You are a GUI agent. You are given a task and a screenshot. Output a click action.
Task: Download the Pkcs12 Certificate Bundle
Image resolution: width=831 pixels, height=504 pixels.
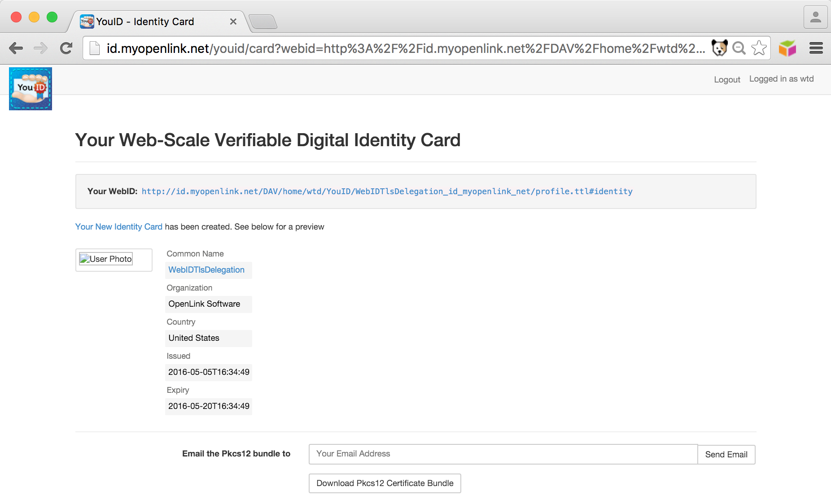coord(385,483)
